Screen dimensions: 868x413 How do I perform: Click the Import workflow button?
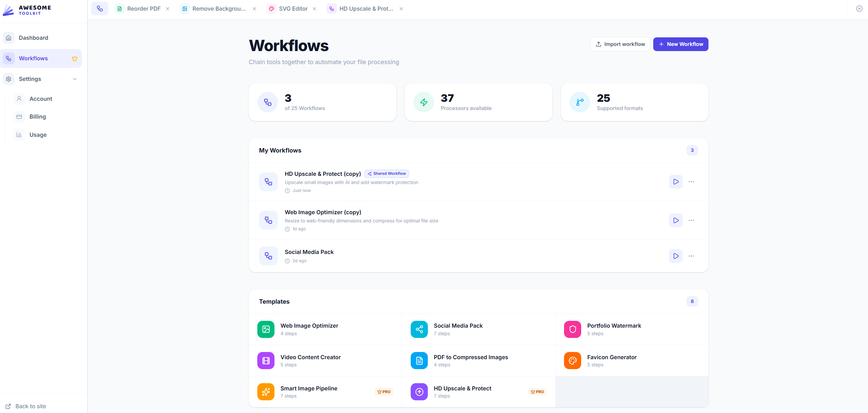click(620, 44)
